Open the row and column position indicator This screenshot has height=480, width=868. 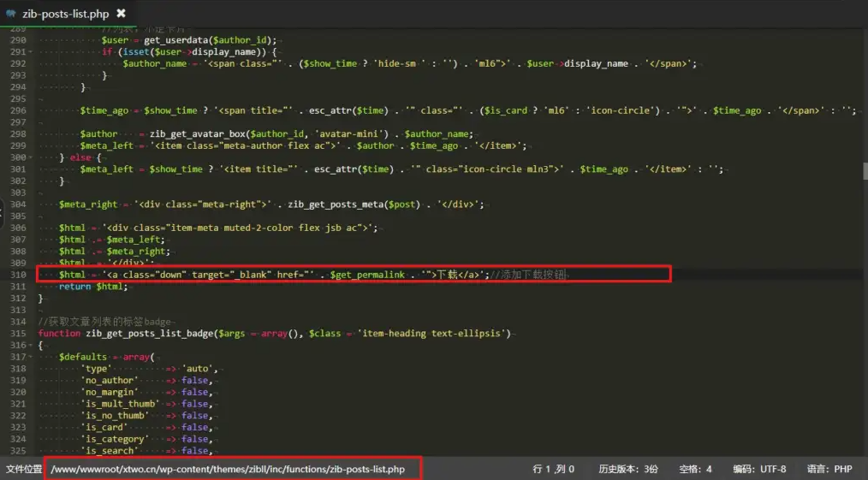(x=553, y=469)
